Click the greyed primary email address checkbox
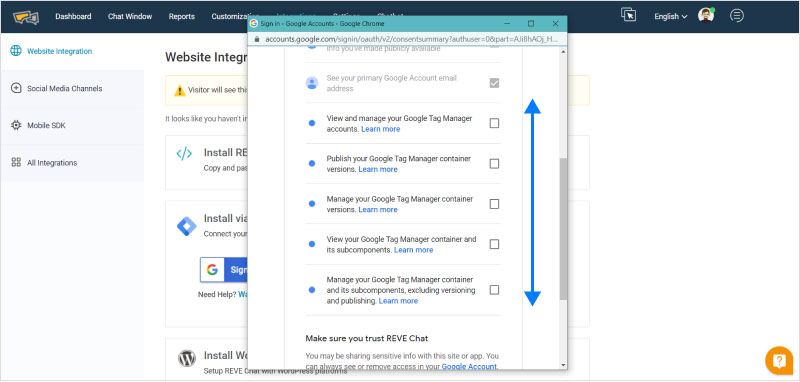Screen dimensions: 800x382 [494, 83]
